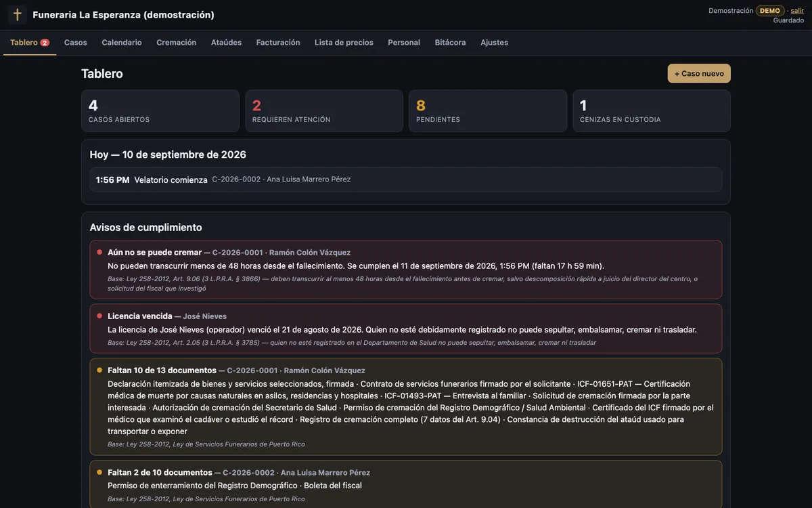Click the salir link
The image size is (812, 508).
[797, 11]
